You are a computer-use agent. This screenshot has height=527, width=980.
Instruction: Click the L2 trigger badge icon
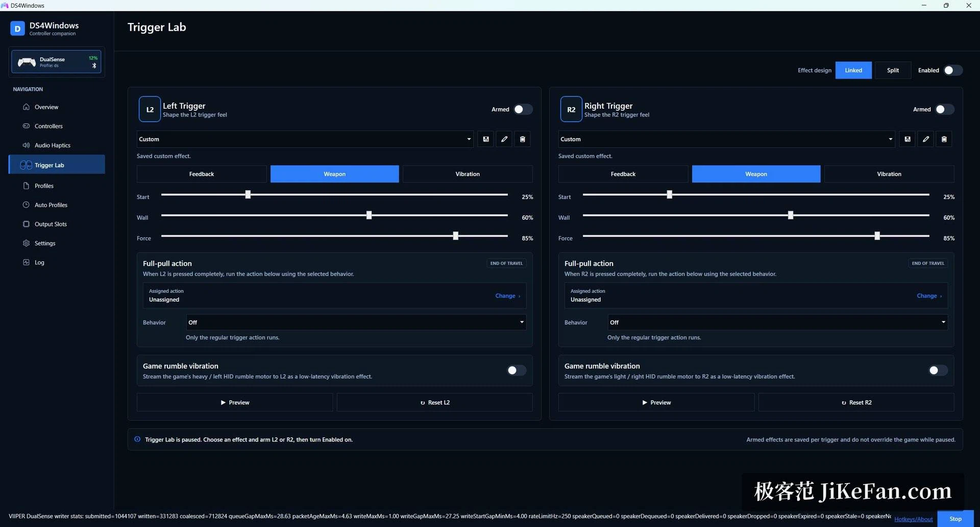[150, 109]
